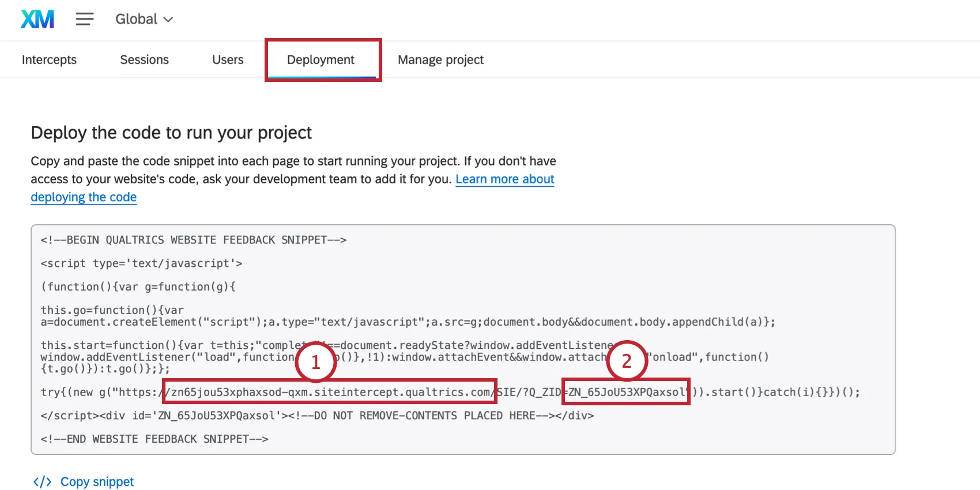Click the END WEBSITE FEEDBACK SNIPPET comment line
Viewport: 980px width, 490px height.
[154, 439]
